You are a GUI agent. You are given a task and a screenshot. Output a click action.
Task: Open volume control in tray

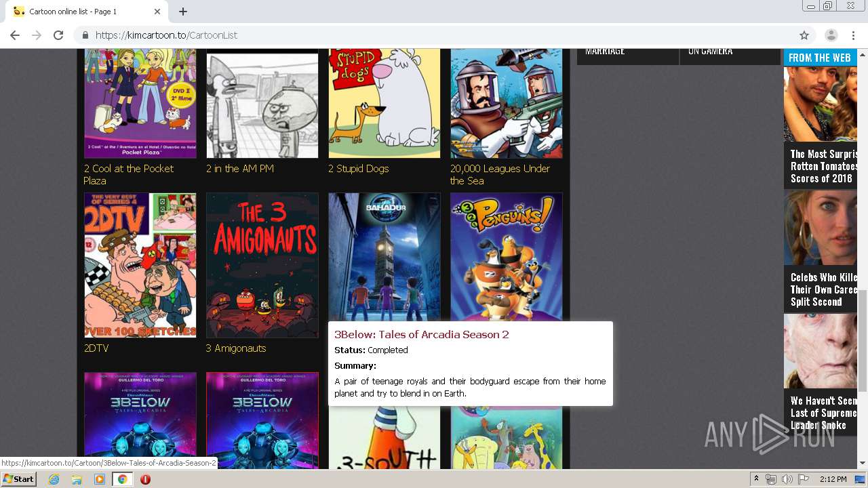(787, 479)
